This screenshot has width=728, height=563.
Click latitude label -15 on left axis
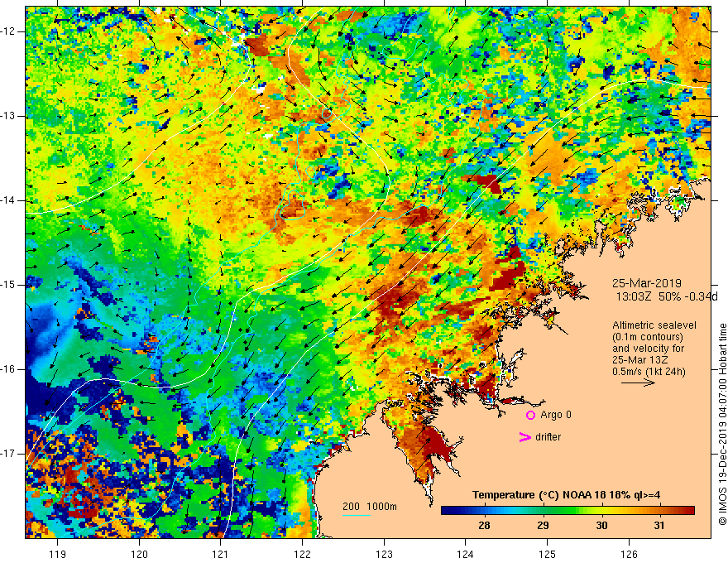(x=8, y=285)
